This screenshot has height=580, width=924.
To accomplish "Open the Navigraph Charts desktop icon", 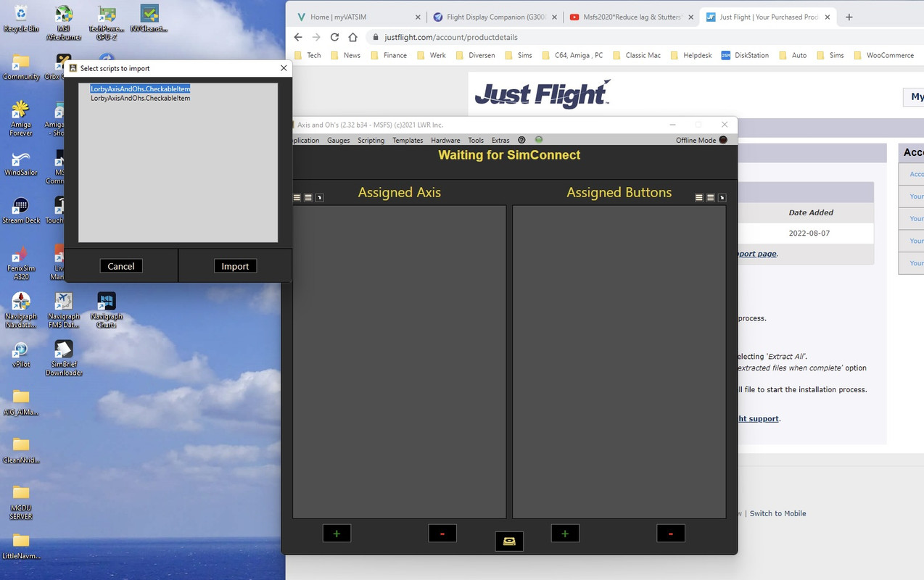I will 107,311.
